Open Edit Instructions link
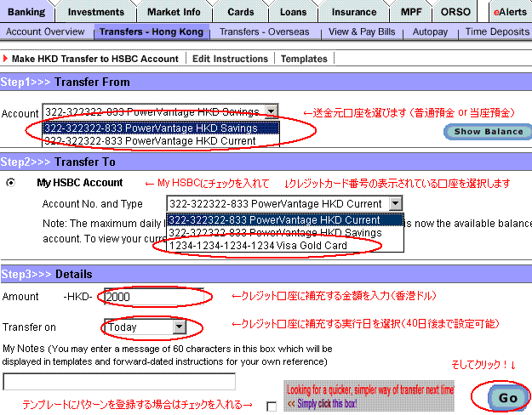The image size is (532, 415). pyautogui.click(x=230, y=59)
